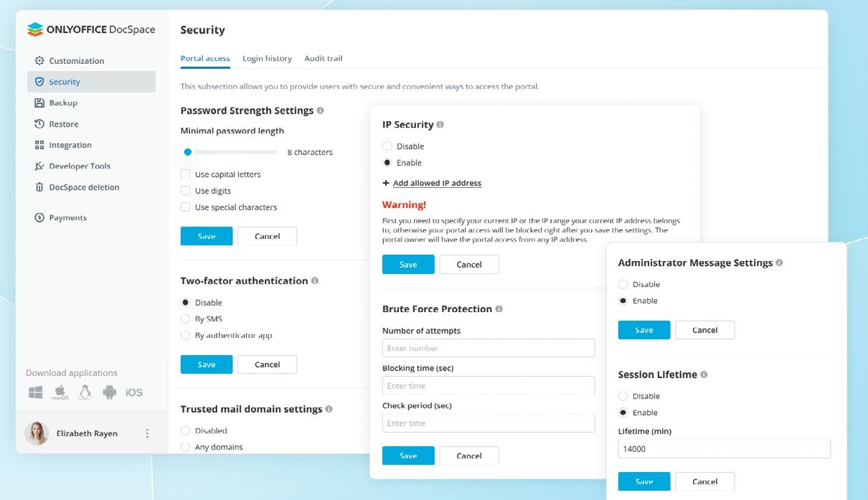This screenshot has width=868, height=500.
Task: Click Elizabeth Rayen's profile avatar
Action: 37,433
